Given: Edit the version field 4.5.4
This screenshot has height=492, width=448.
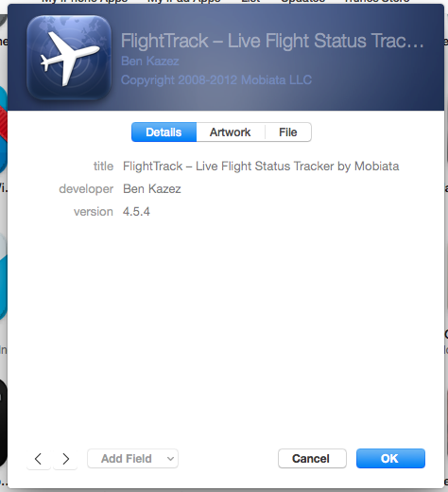Looking at the screenshot, I should tap(136, 212).
